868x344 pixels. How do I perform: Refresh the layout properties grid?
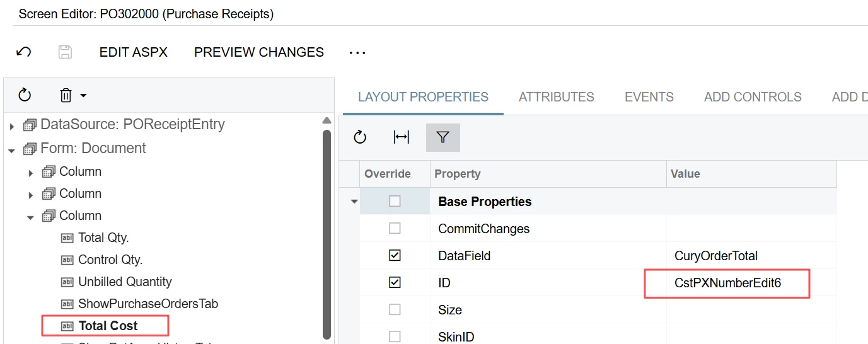360,137
